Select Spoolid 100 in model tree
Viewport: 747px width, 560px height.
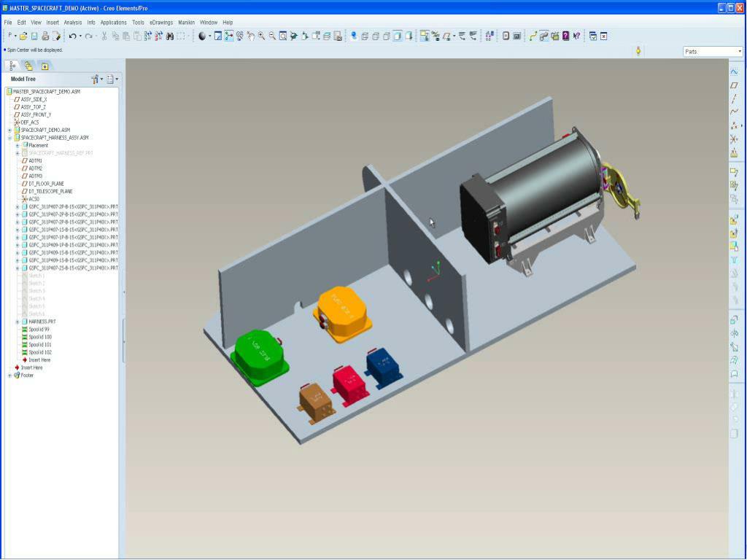[39, 337]
